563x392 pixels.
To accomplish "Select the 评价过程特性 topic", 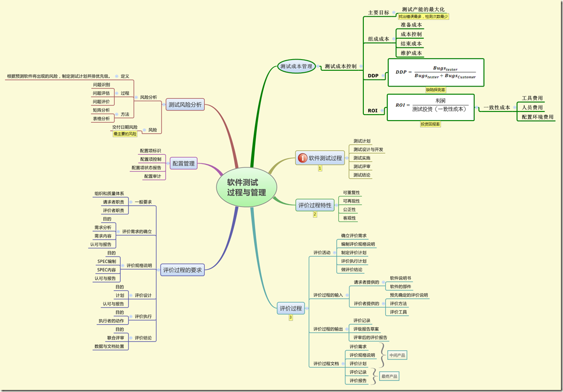I will [315, 205].
